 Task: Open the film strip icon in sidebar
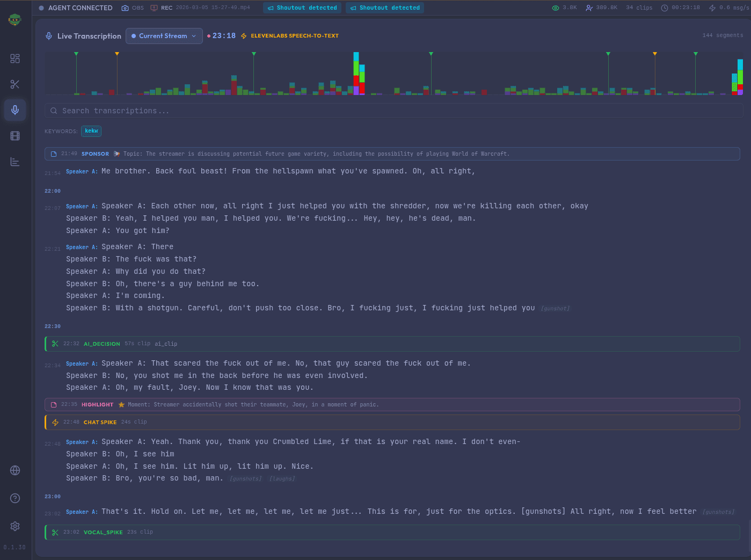tap(15, 136)
